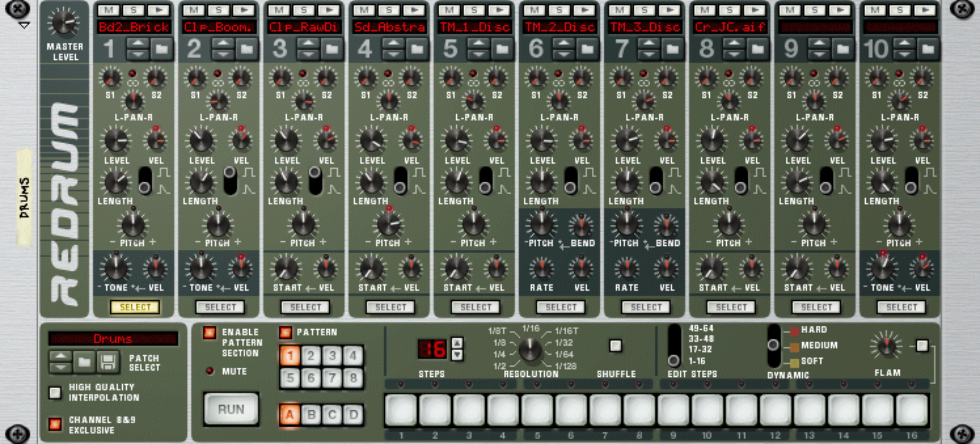Solo drum channel 4 with S button
This screenshot has height=444, width=980.
pyautogui.click(x=389, y=10)
